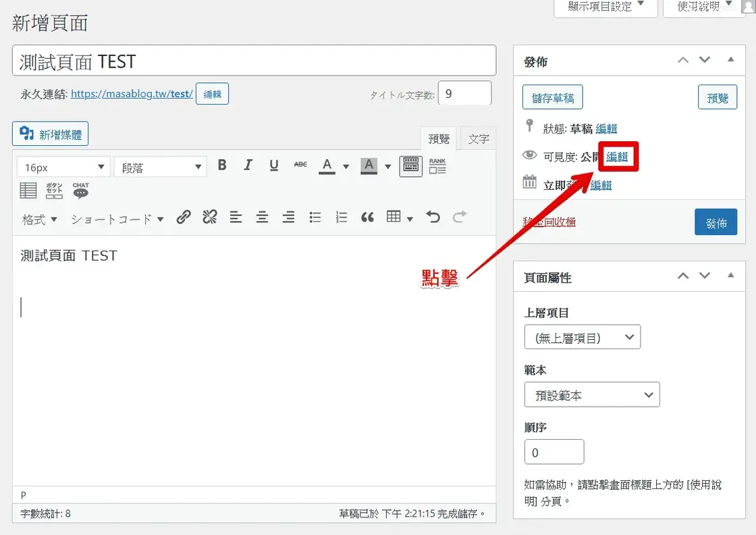Toggle bold formatting
756x535 pixels.
click(222, 165)
